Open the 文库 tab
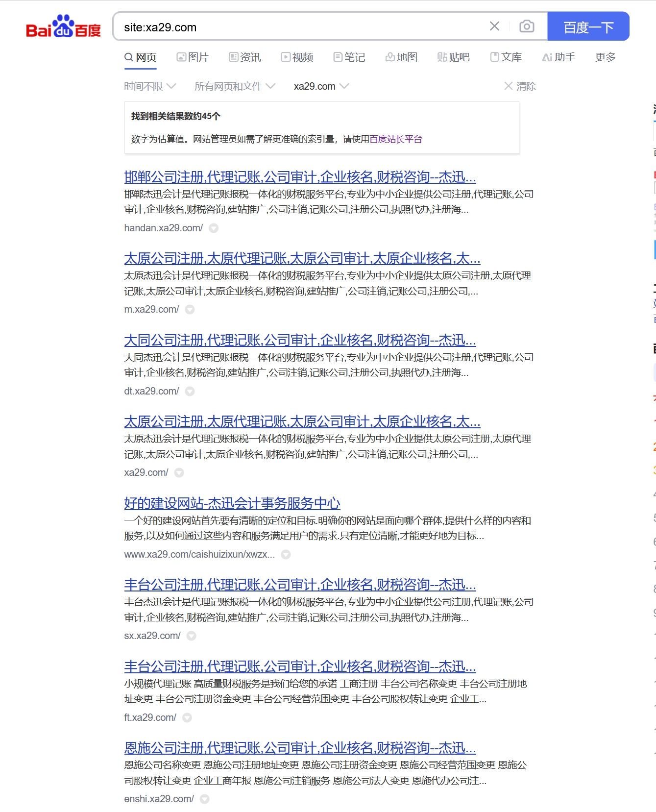Image resolution: width=656 pixels, height=812 pixels. (506, 57)
